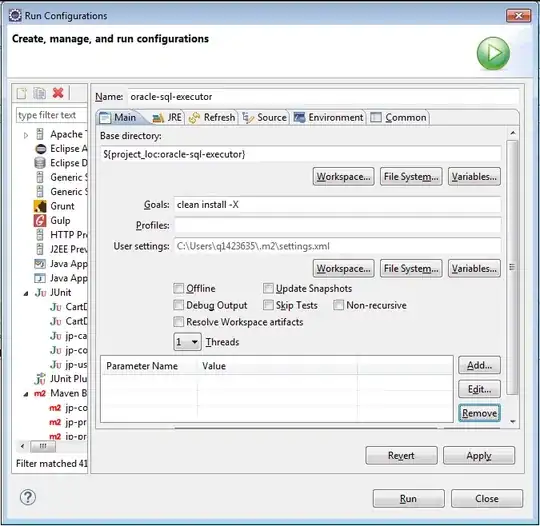Click the Run button
Viewport: 540px width, 526px height.
point(408,498)
